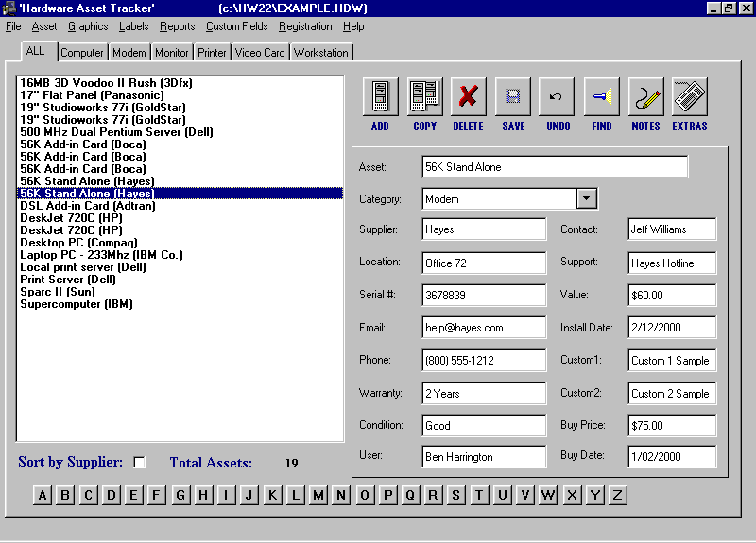This screenshot has width=756, height=543.
Task: Switch to the Workstation tab
Action: pyautogui.click(x=321, y=53)
